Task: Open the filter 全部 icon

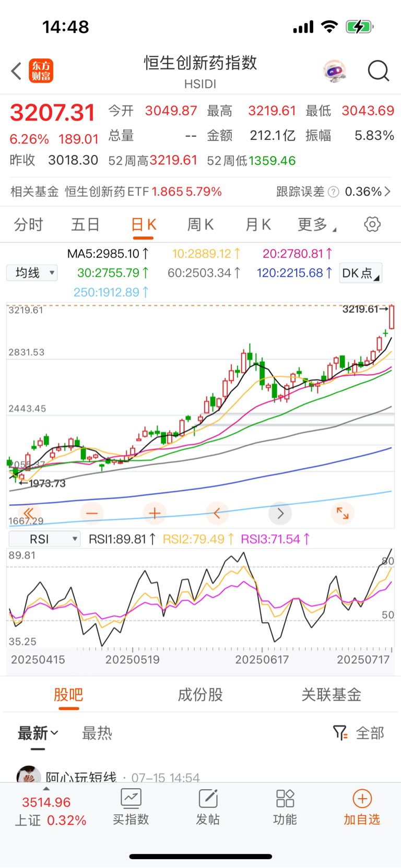Action: [340, 733]
